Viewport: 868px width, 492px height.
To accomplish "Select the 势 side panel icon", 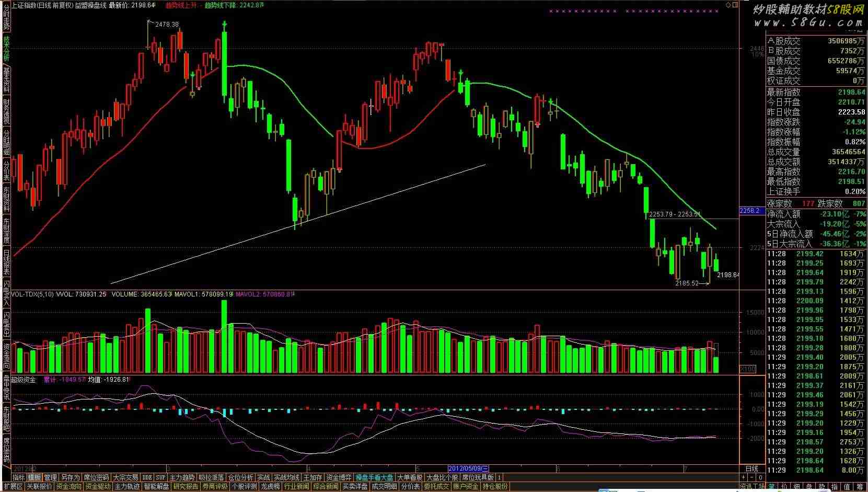I will point(822,487).
